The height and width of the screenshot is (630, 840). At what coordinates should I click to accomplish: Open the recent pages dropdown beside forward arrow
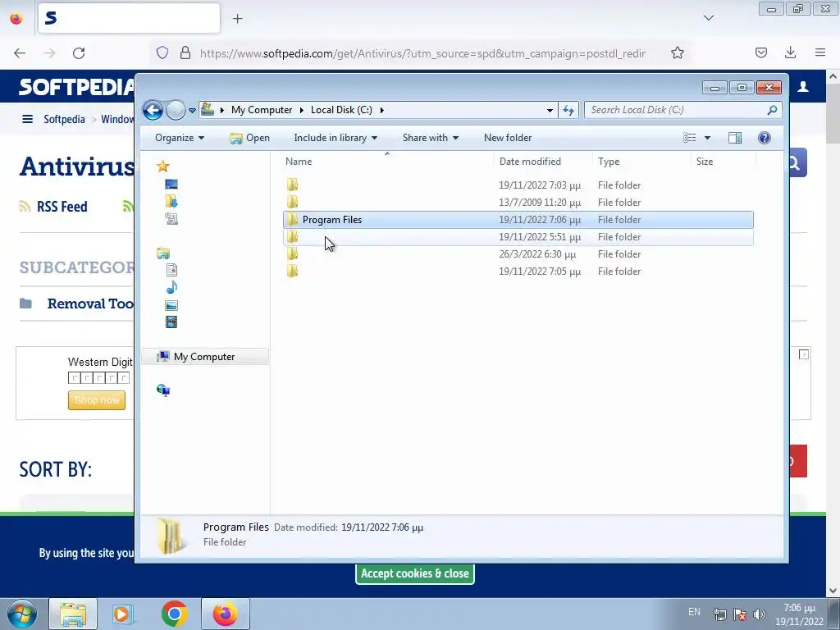point(192,111)
